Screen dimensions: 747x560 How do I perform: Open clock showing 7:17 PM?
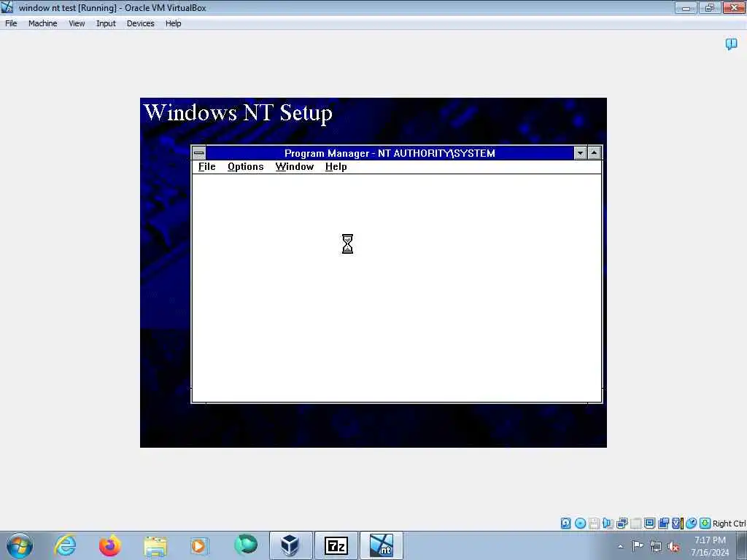point(710,546)
